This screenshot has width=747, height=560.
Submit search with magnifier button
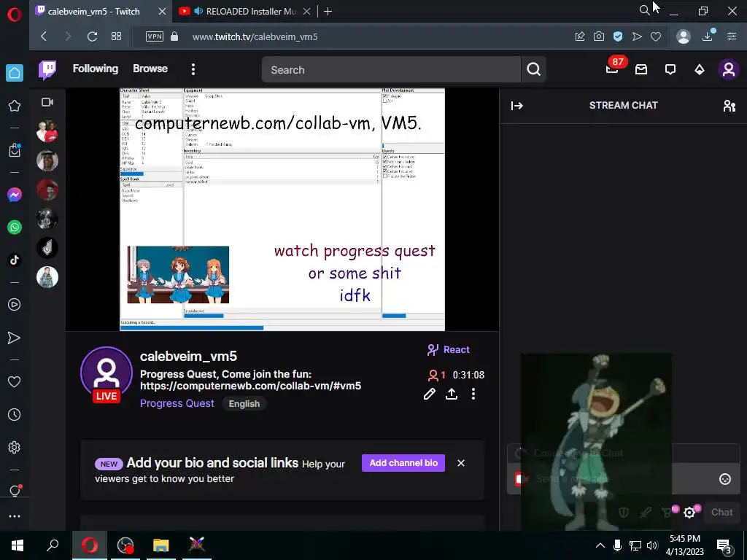pyautogui.click(x=533, y=69)
